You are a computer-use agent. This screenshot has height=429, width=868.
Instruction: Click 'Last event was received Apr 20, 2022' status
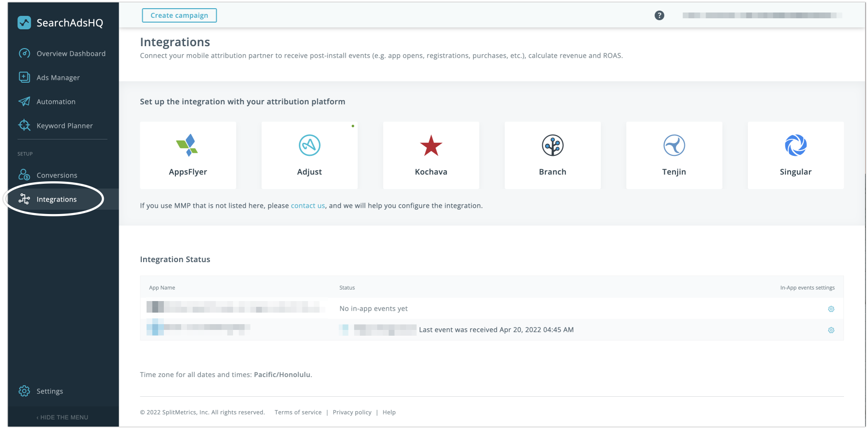(x=496, y=329)
